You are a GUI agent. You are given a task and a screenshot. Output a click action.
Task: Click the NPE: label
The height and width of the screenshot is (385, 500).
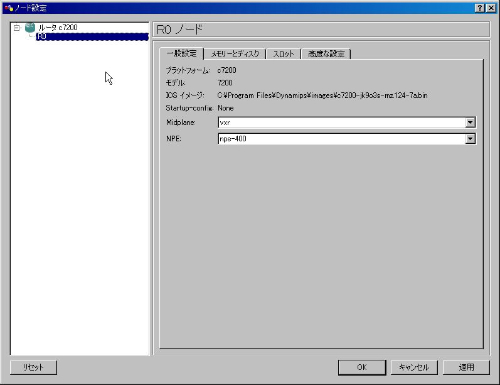(174, 139)
